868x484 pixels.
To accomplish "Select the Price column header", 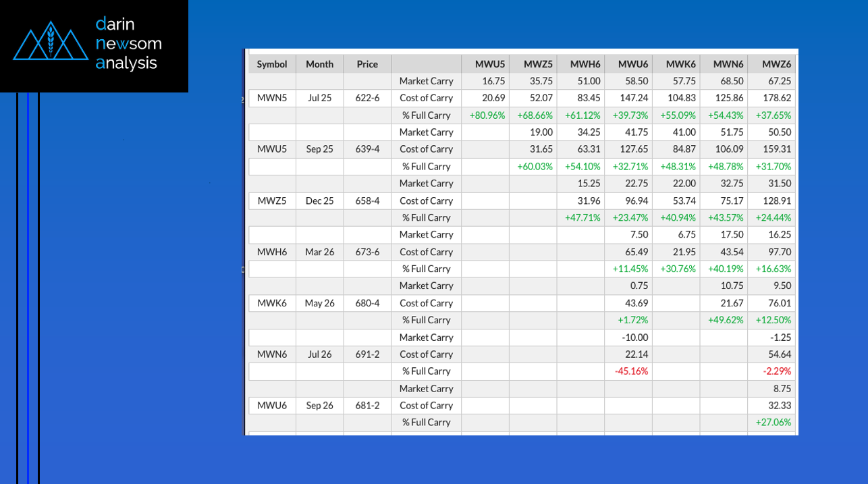I will pyautogui.click(x=367, y=64).
